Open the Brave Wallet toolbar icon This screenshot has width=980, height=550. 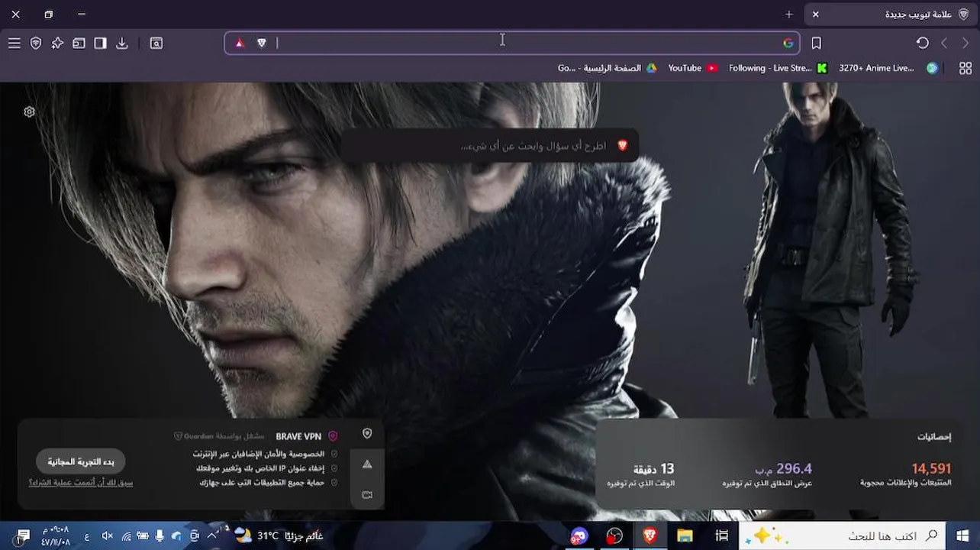tap(79, 44)
